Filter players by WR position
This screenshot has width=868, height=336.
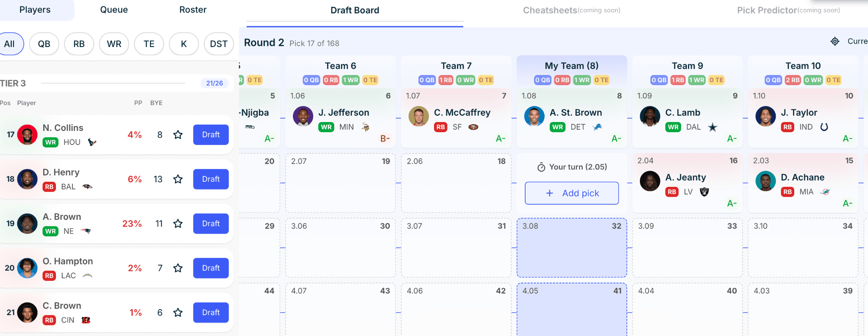pyautogui.click(x=114, y=44)
